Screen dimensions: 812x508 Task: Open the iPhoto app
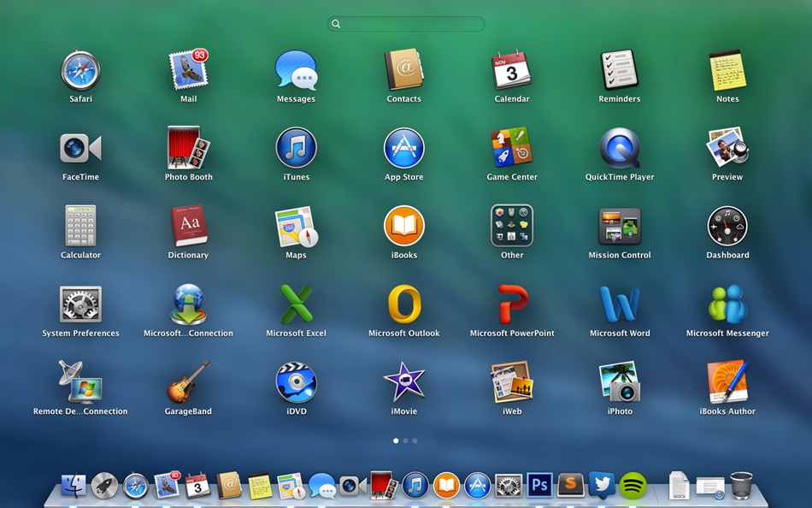[620, 382]
